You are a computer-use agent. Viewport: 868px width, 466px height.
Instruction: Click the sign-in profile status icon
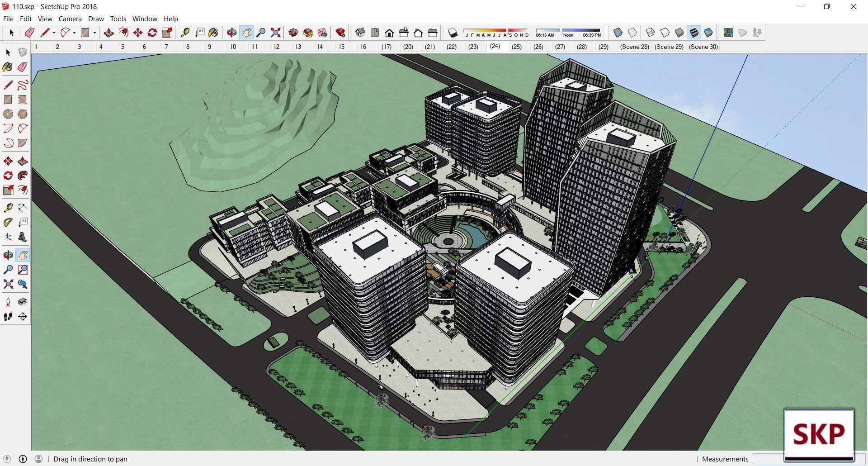[38, 459]
